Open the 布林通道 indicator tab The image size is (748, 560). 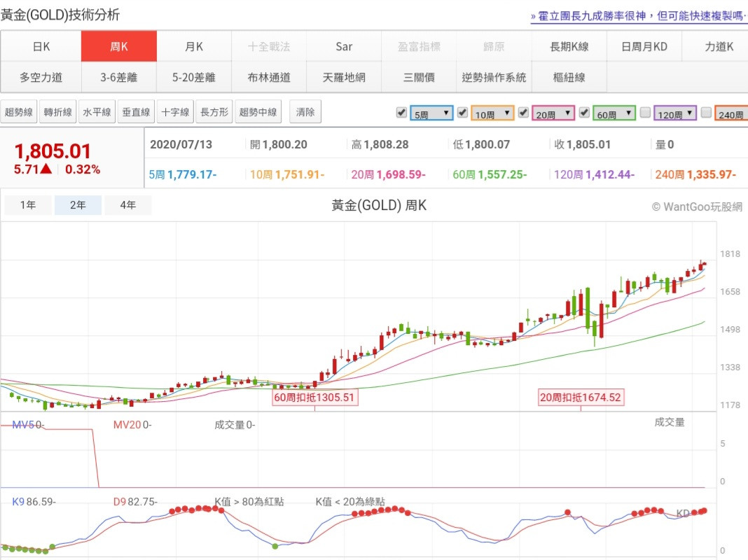269,78
